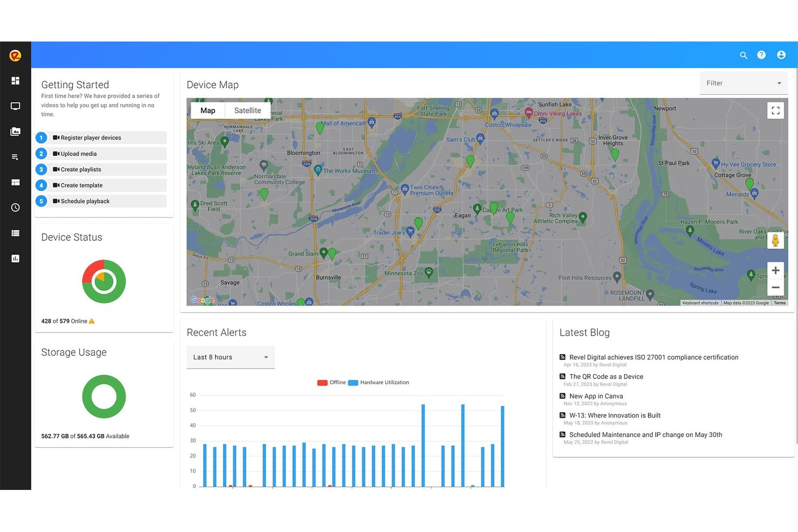
Task: Open the New App in Canva post
Action: (596, 396)
